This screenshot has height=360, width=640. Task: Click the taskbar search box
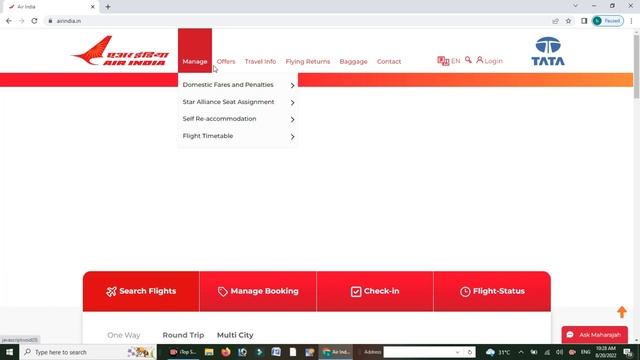click(88, 352)
